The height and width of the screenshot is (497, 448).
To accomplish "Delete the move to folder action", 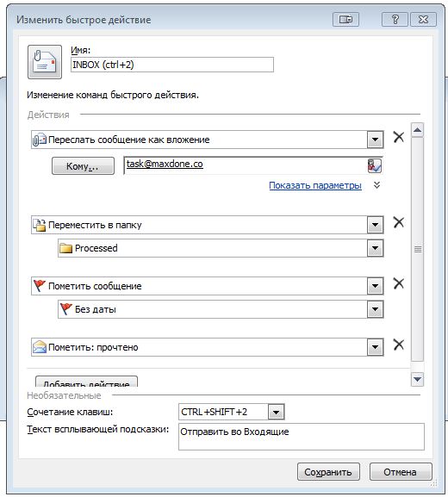I will click(399, 222).
